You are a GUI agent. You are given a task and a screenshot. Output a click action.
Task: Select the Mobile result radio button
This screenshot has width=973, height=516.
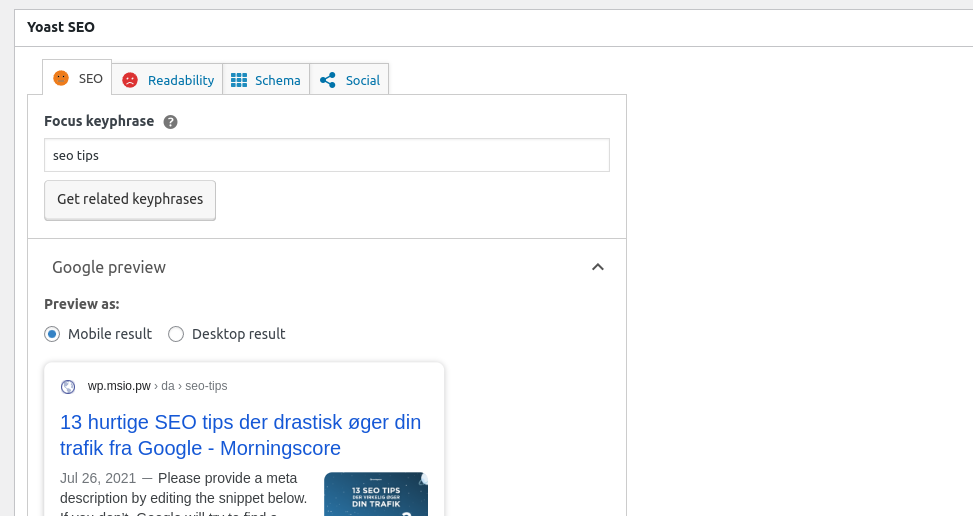pos(52,334)
